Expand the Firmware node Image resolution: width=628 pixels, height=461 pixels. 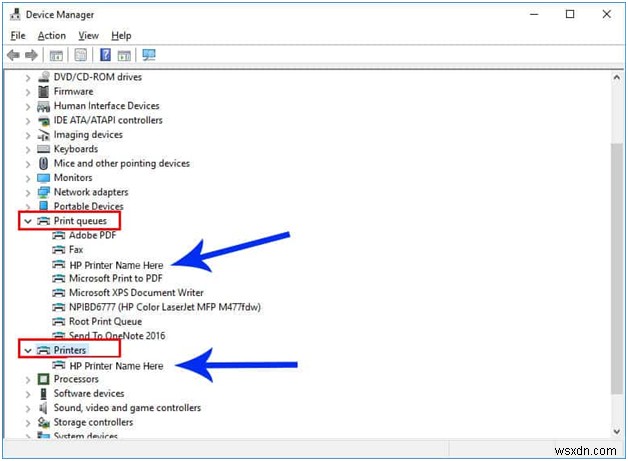tap(28, 92)
